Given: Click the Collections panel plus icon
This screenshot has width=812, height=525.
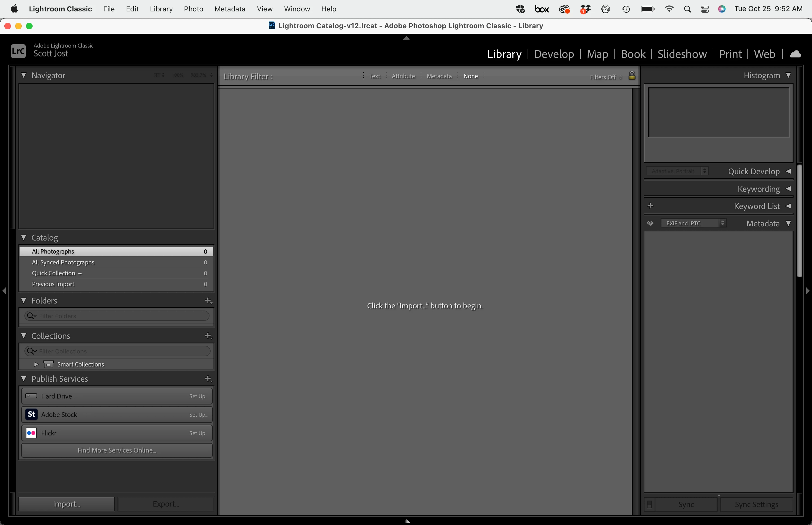Looking at the screenshot, I should (x=208, y=336).
